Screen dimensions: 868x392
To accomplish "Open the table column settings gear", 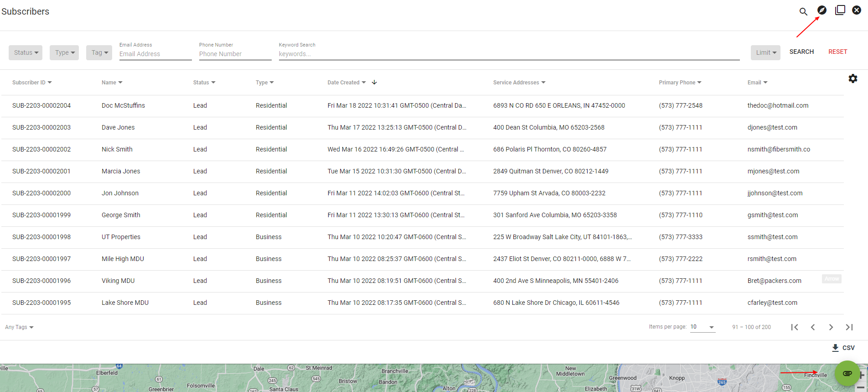I will (x=852, y=78).
